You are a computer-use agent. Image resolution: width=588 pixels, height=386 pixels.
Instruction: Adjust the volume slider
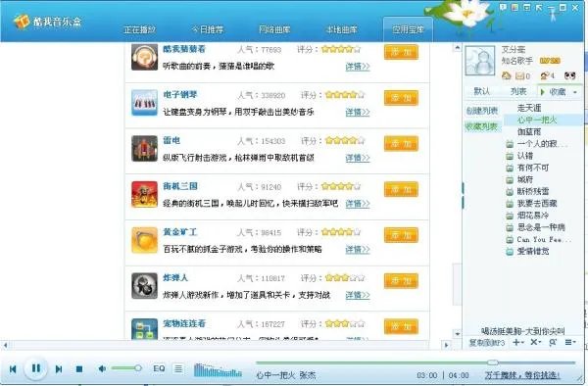click(126, 368)
